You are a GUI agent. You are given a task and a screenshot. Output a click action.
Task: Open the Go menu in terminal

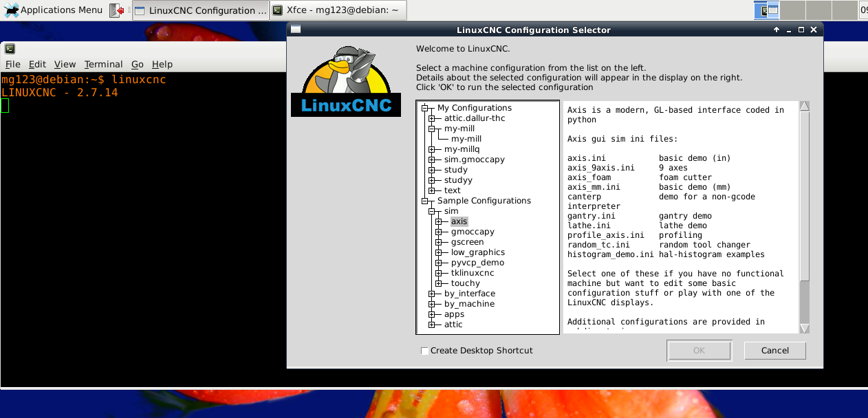pyautogui.click(x=137, y=64)
